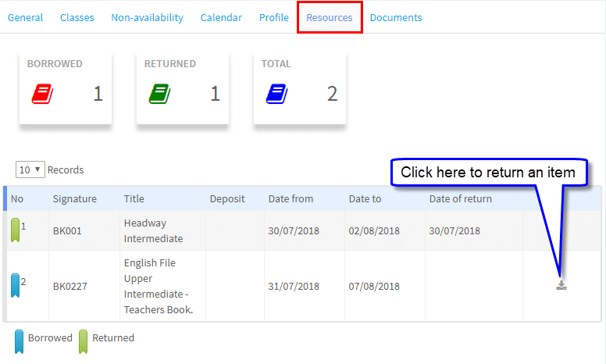Click blue bookmark icon in row 2
This screenshot has height=364, width=606.
(16, 286)
